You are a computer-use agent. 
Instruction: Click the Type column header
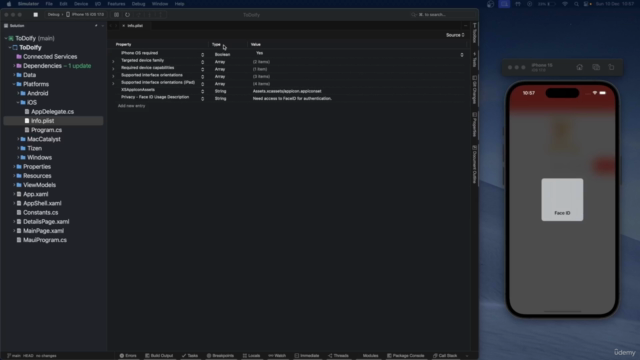pos(216,44)
